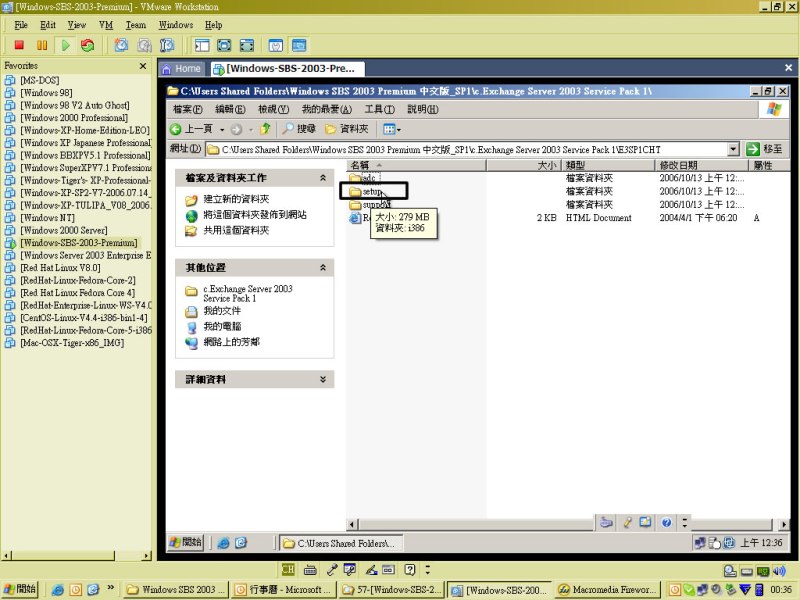Click the host volume speaker tray icon
800x600 pixels.
click(780, 571)
